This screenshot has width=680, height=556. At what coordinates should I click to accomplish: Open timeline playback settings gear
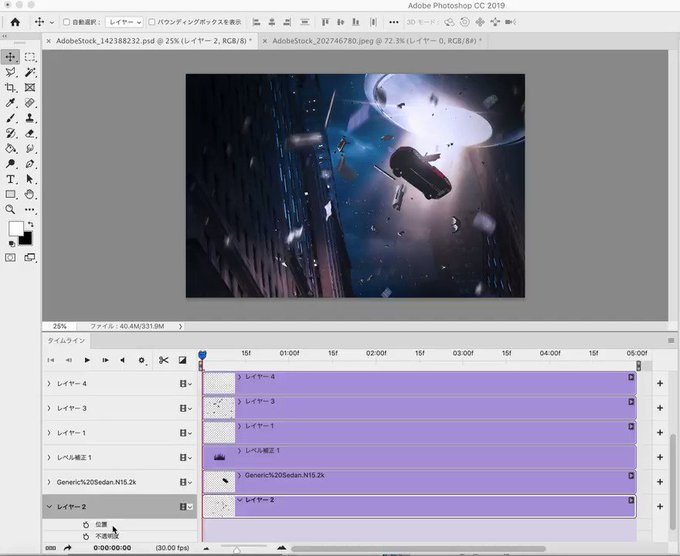tap(141, 360)
